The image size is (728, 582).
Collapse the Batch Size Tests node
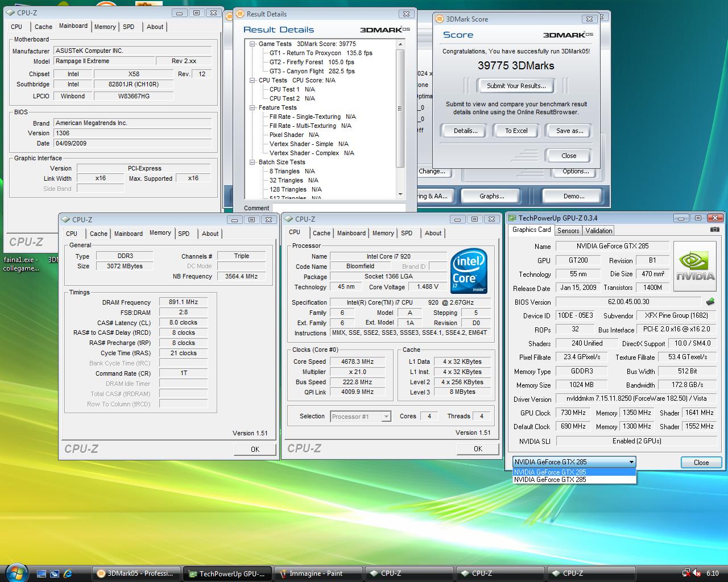pos(253,162)
